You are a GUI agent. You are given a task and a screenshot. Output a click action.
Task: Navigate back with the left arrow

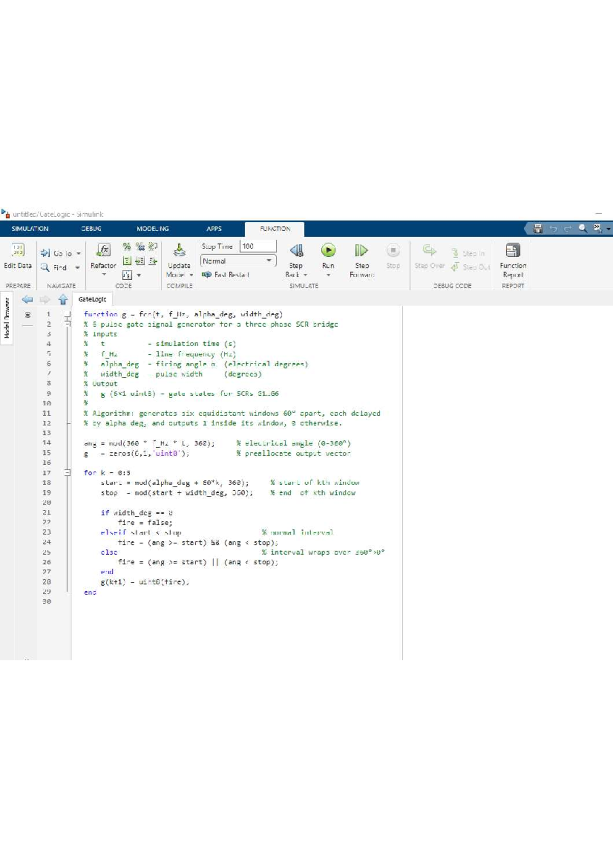pyautogui.click(x=28, y=300)
